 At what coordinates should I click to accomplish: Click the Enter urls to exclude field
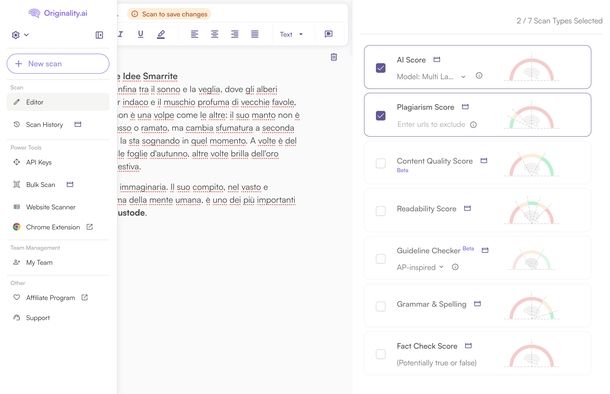pyautogui.click(x=431, y=124)
